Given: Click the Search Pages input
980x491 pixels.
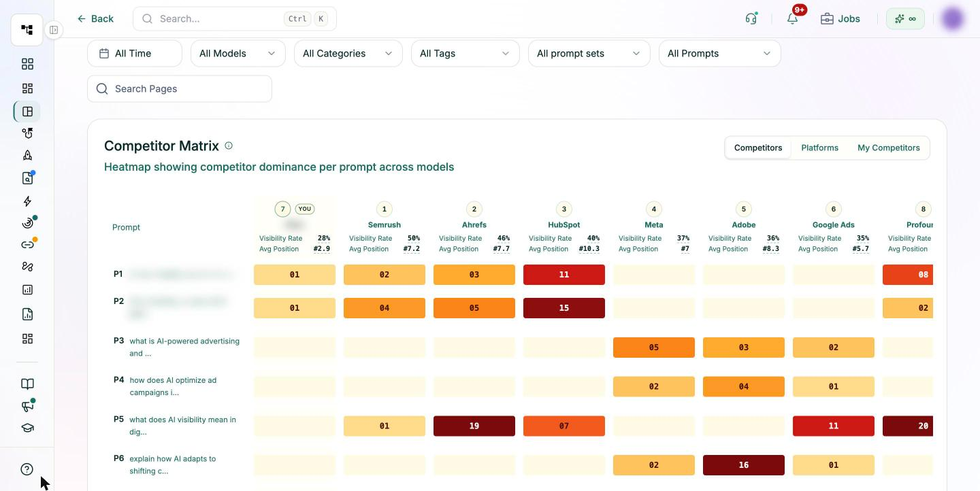Looking at the screenshot, I should [180, 89].
